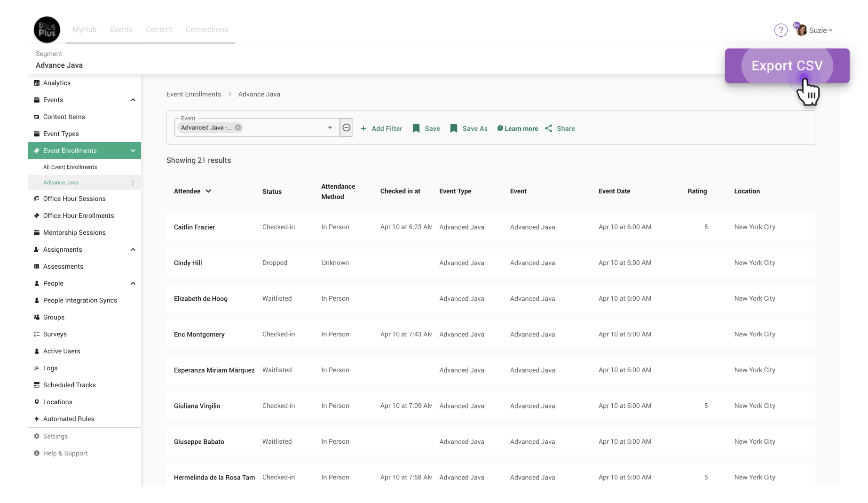Click Giuliana Virgilio's rating of 5

[706, 406]
